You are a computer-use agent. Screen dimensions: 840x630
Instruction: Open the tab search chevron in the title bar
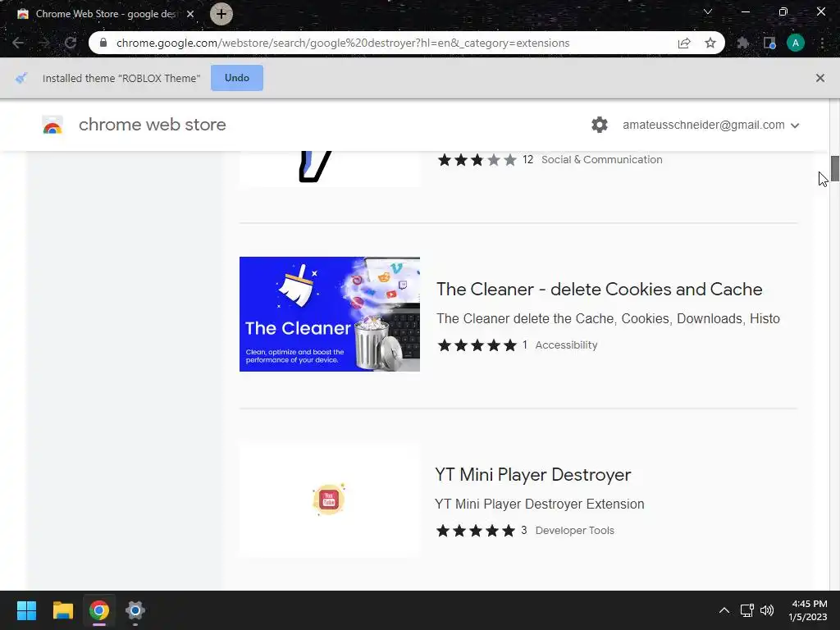(x=708, y=11)
